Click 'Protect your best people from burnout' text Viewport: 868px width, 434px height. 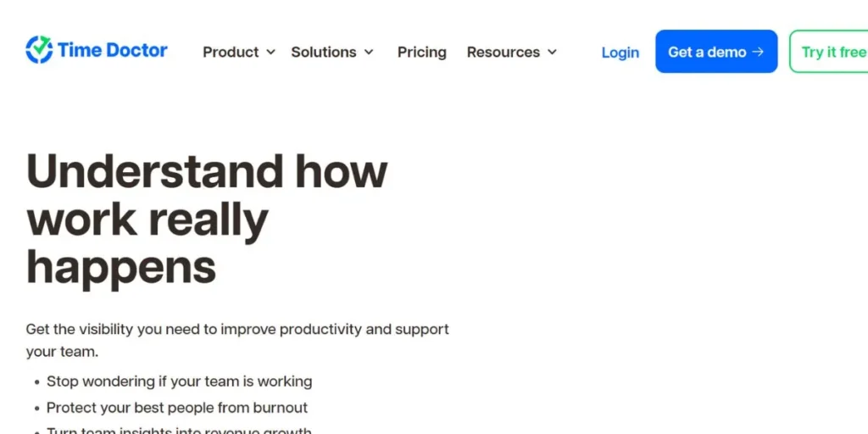pyautogui.click(x=176, y=408)
